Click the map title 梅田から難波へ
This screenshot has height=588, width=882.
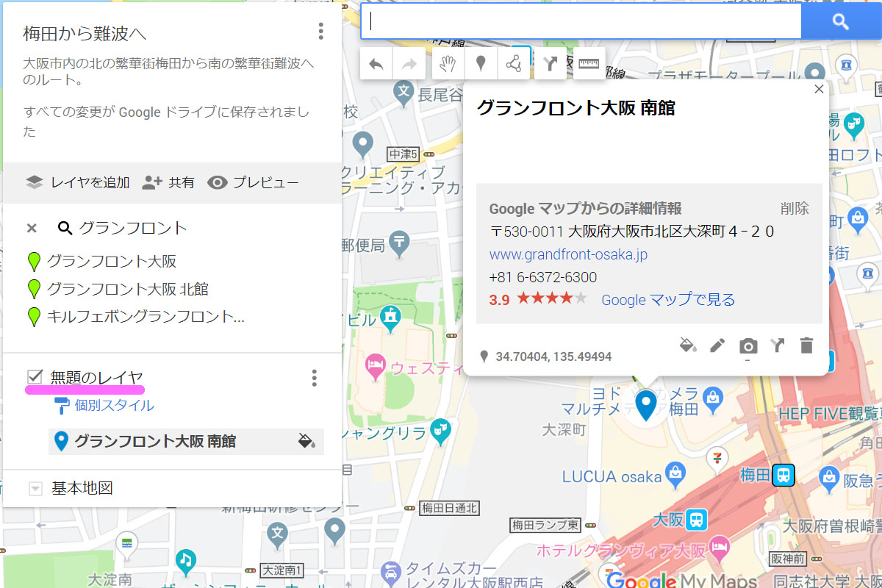point(85,34)
